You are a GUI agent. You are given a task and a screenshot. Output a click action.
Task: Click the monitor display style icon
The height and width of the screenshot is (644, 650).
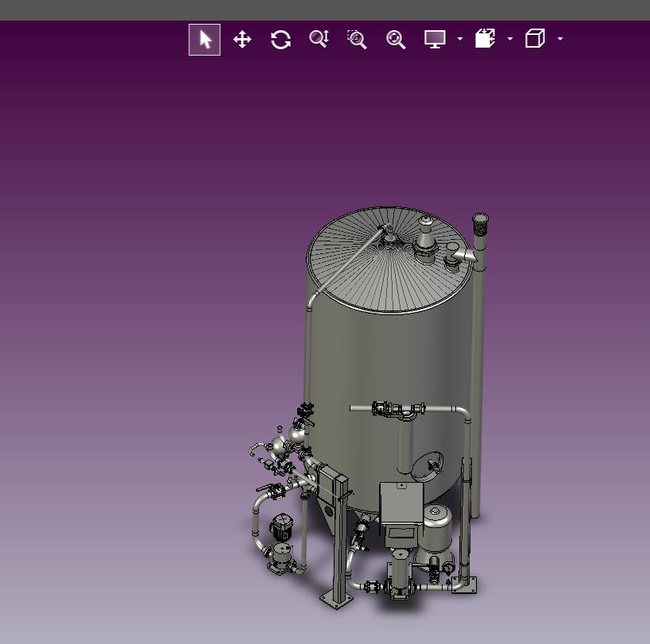click(435, 39)
